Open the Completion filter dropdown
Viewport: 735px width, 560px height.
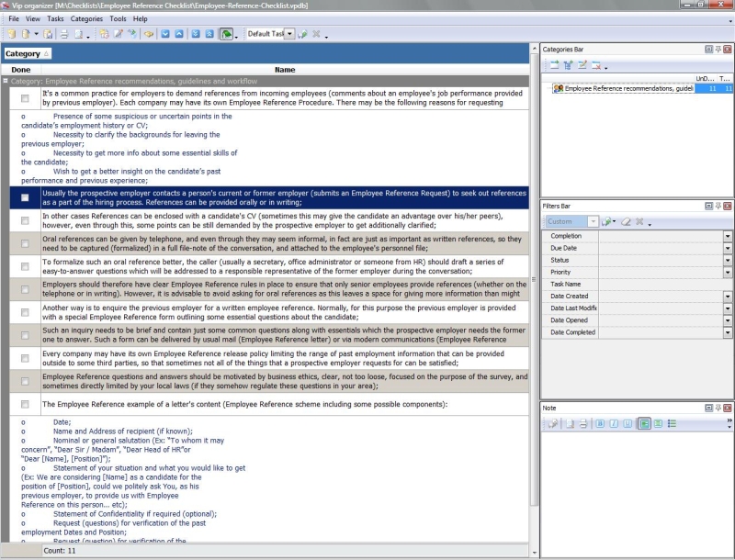(728, 236)
